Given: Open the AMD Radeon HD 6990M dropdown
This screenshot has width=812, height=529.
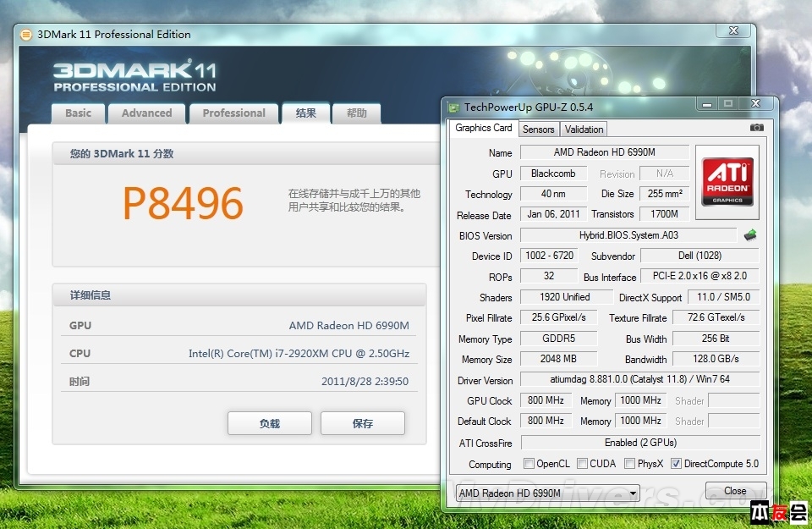Looking at the screenshot, I should click(x=548, y=493).
